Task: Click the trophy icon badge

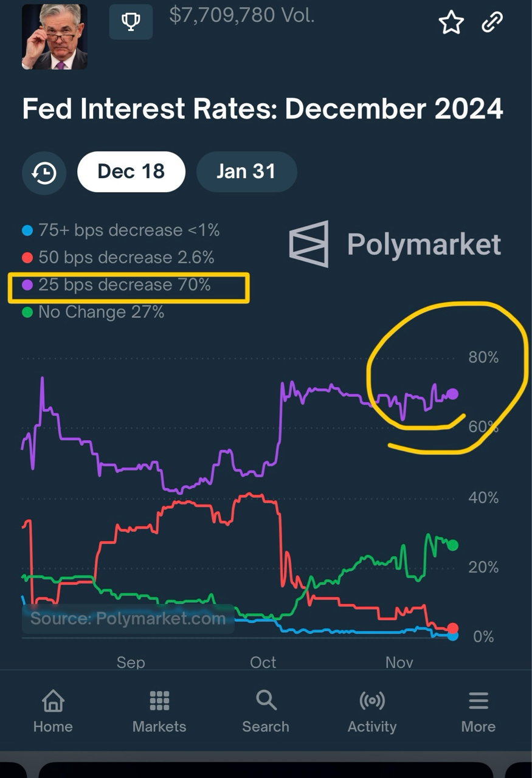Action: 131,22
